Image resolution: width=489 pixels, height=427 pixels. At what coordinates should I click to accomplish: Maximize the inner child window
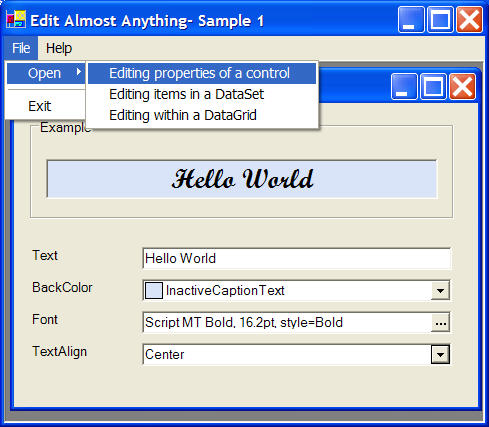pos(433,87)
